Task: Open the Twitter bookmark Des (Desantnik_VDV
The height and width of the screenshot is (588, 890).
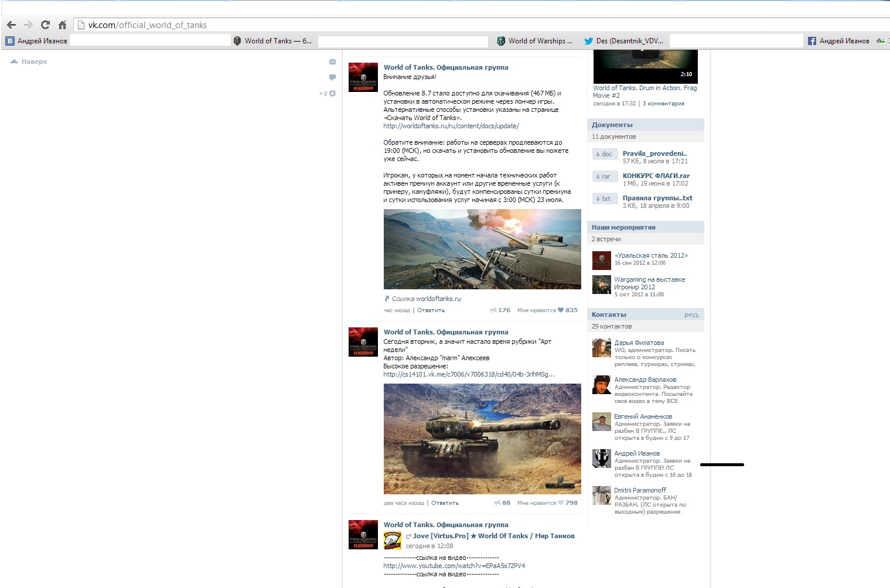Action: [624, 41]
